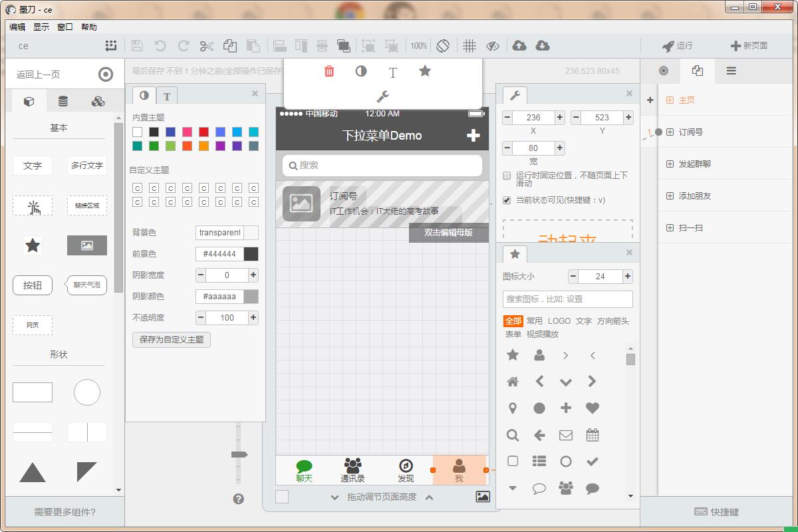Viewport: 798px width, 532px height.
Task: Switch to the 常用 icon category tab
Action: pos(534,321)
